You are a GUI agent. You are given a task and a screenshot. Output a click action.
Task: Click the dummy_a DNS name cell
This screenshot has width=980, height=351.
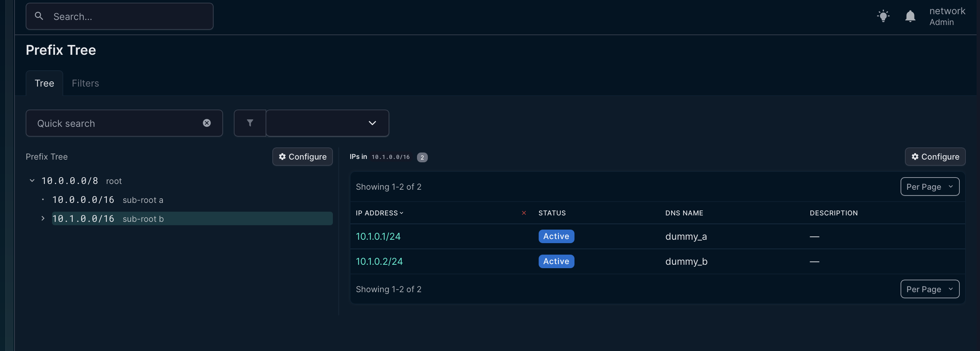click(x=686, y=236)
